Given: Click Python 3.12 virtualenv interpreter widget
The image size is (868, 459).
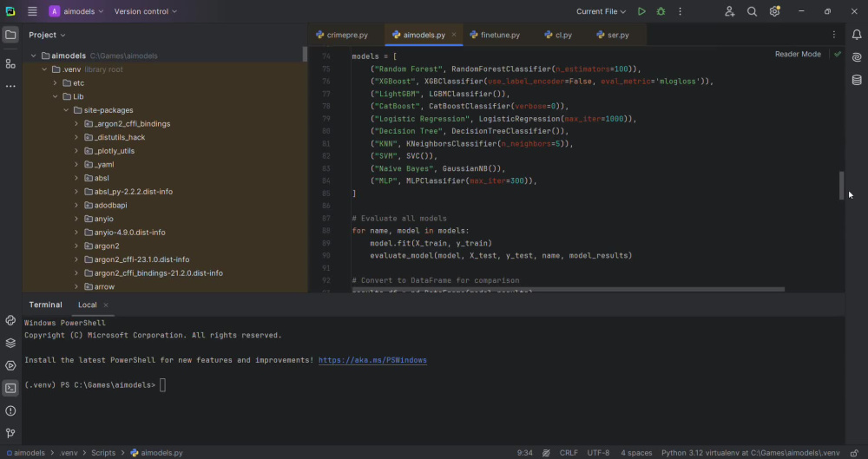Looking at the screenshot, I should click(x=750, y=453).
